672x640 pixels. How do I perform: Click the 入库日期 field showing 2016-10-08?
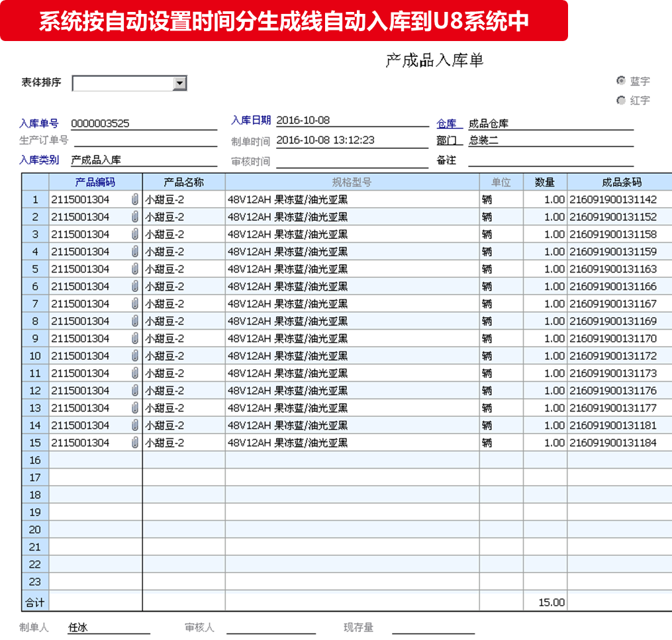(x=351, y=120)
